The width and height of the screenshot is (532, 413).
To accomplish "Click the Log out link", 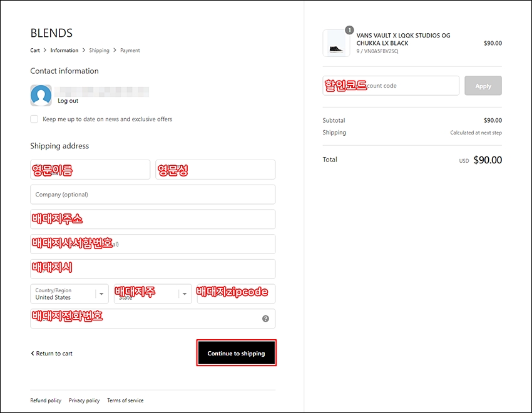I will pyautogui.click(x=68, y=101).
